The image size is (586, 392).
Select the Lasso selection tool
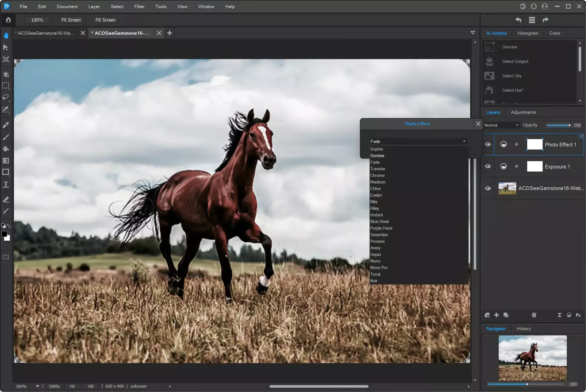coord(6,97)
